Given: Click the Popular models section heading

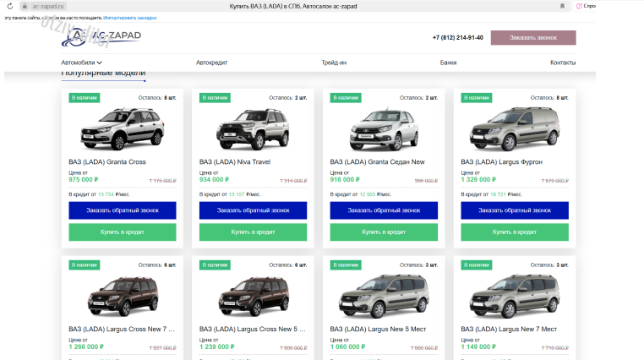Looking at the screenshot, I should 103,73.
